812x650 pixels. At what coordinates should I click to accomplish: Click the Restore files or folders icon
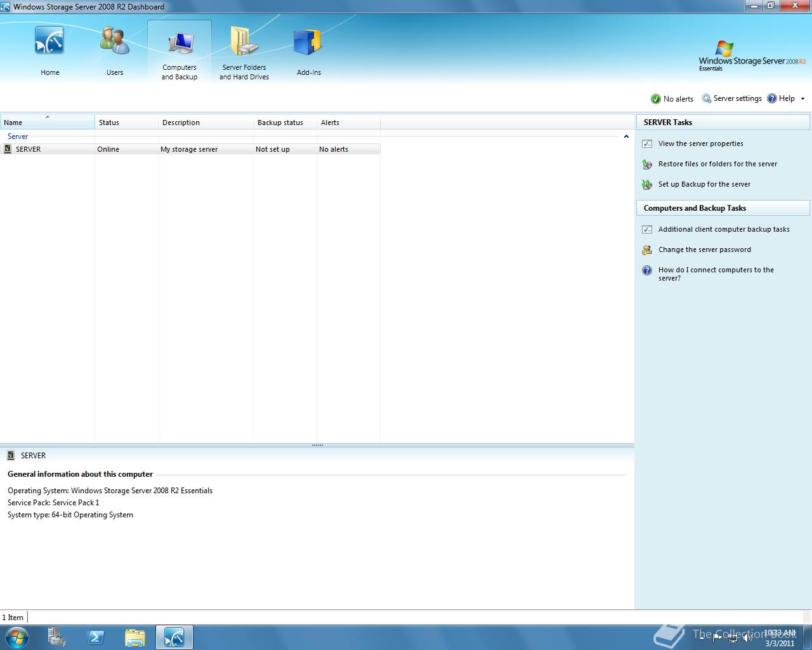click(x=647, y=164)
